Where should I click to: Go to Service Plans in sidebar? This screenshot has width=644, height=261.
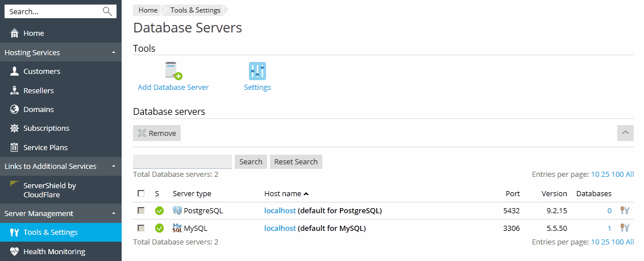(45, 147)
